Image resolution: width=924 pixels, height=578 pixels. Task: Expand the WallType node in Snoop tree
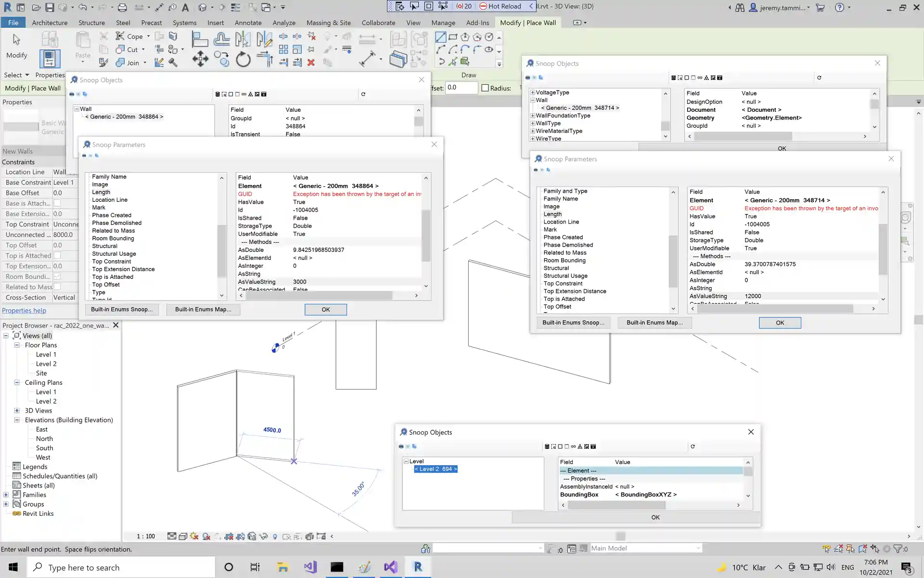pos(533,123)
